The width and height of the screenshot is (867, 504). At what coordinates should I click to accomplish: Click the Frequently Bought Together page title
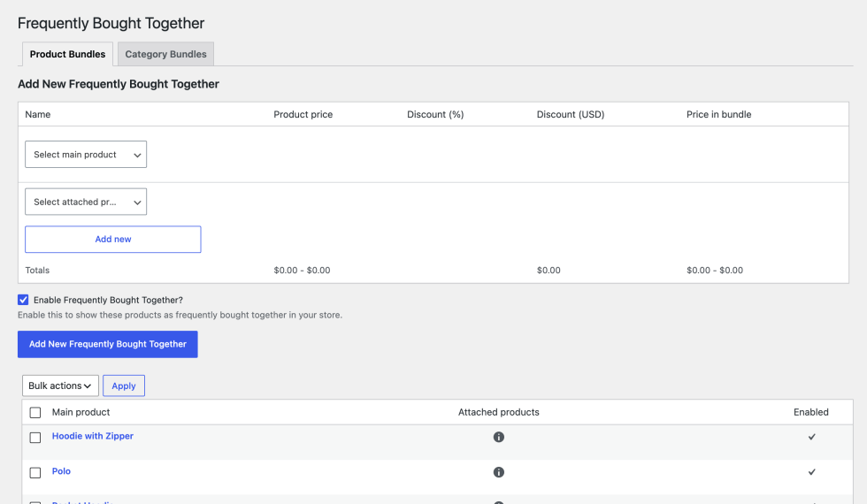[x=111, y=23]
